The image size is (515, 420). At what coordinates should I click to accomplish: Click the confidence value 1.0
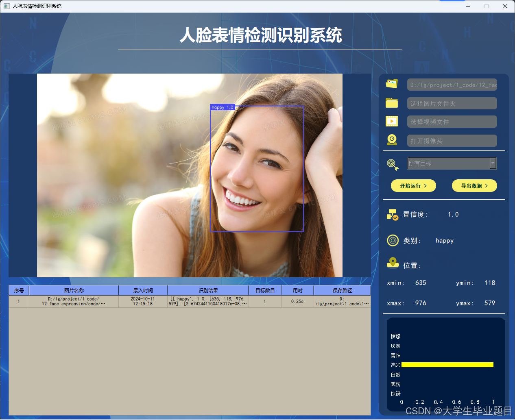click(x=453, y=214)
